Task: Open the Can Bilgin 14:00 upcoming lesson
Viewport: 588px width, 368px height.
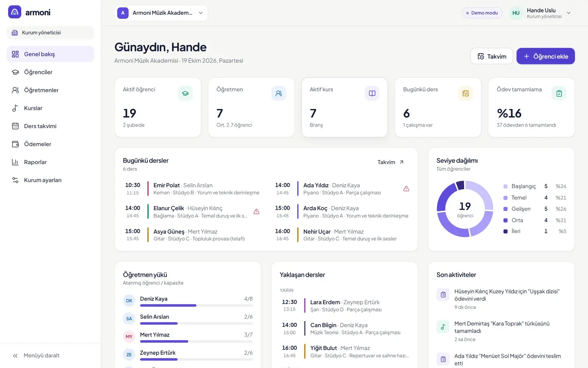Action: coord(345,329)
